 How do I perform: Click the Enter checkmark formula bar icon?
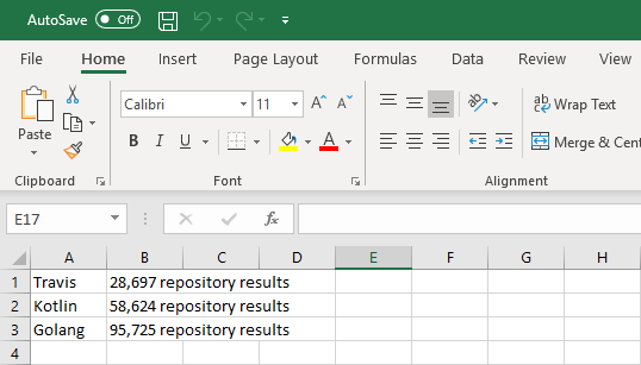coord(229,219)
